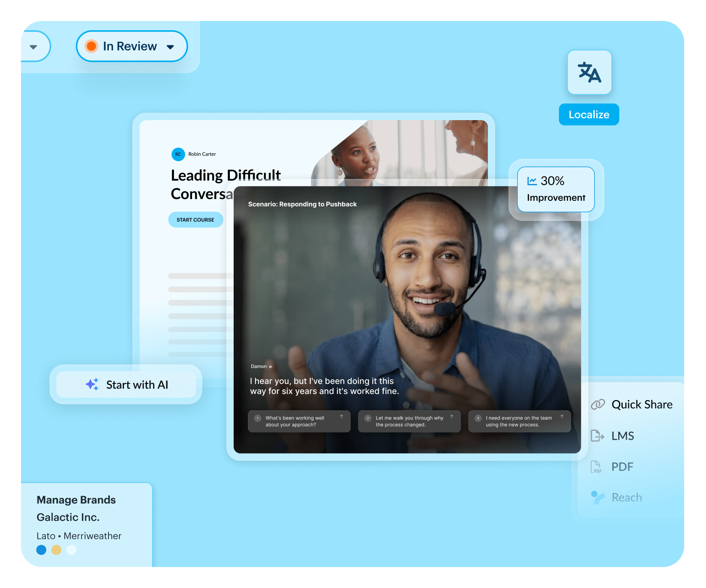Choose response Let me walk you through
The height and width of the screenshot is (588, 706).
click(x=409, y=421)
